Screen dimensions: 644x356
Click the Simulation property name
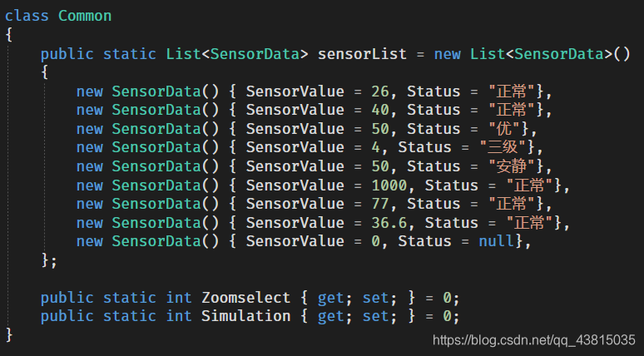pyautogui.click(x=245, y=316)
